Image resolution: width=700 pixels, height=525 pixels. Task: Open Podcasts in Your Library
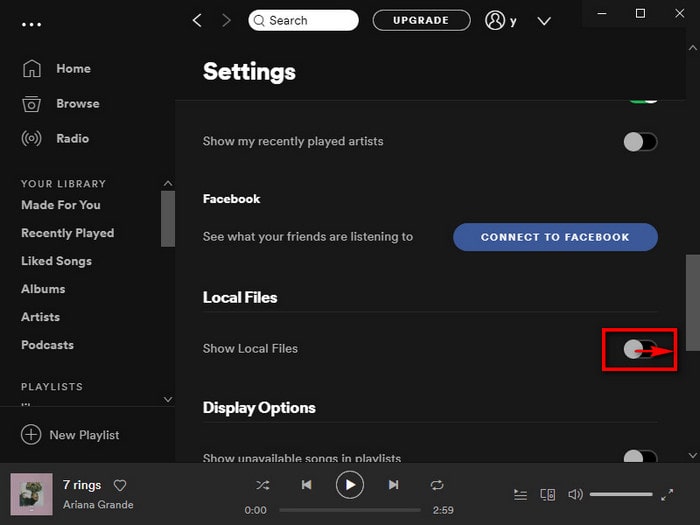click(x=47, y=345)
